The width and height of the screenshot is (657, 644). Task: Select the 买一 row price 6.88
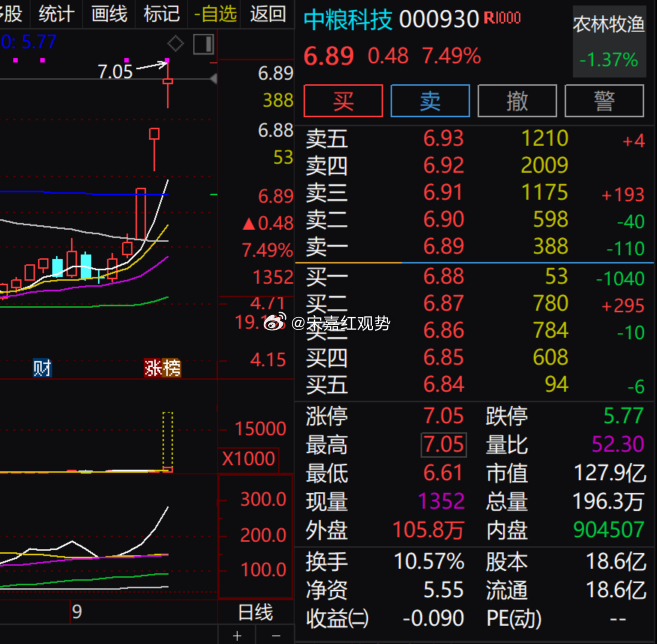443,276
